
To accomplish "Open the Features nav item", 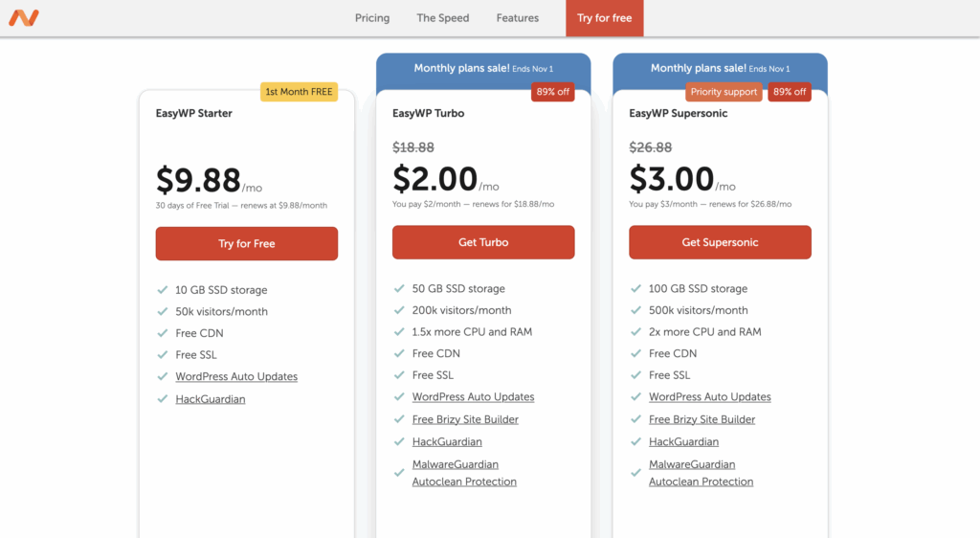I will click(518, 18).
